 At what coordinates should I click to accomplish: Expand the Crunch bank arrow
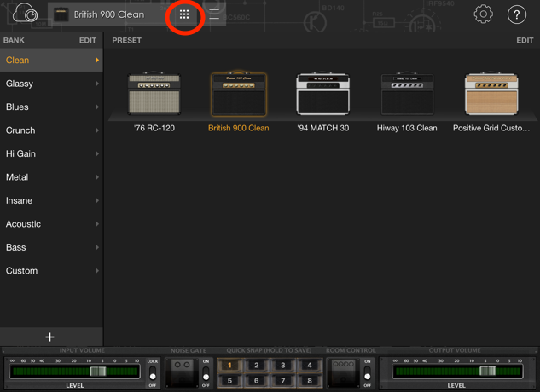(x=96, y=130)
